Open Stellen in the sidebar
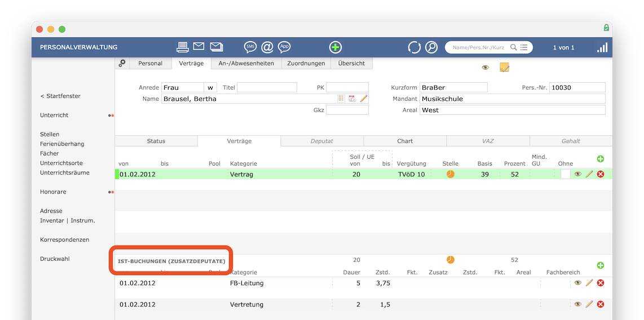Viewport: 644px width, 320px height. [x=50, y=134]
